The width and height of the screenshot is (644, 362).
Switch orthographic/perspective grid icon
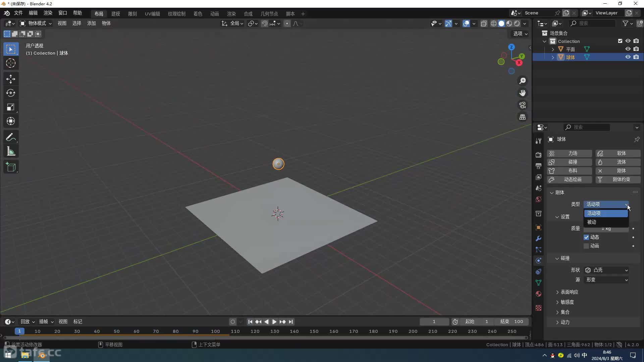pos(523,117)
